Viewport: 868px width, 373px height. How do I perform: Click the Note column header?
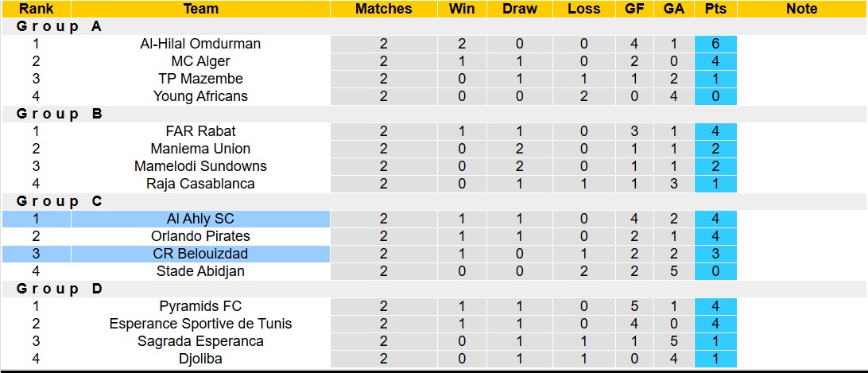click(801, 9)
